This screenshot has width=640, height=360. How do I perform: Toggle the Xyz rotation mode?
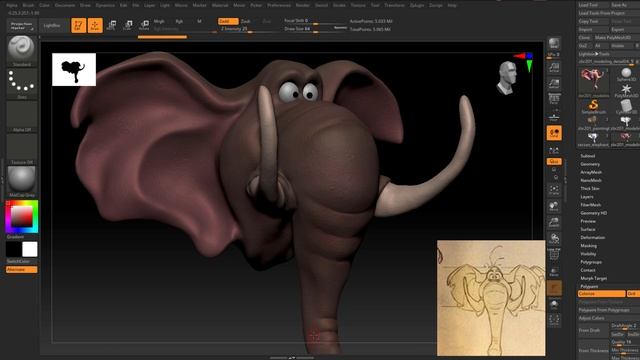click(554, 162)
